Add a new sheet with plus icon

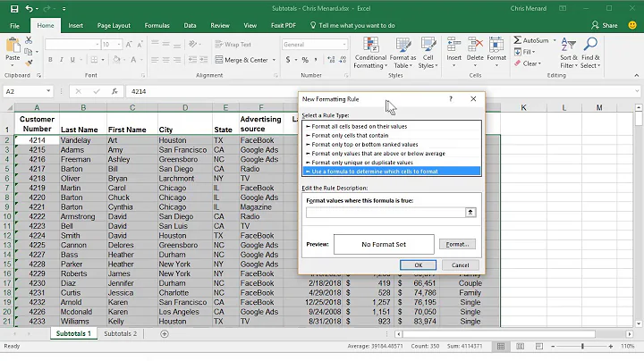pos(165,334)
